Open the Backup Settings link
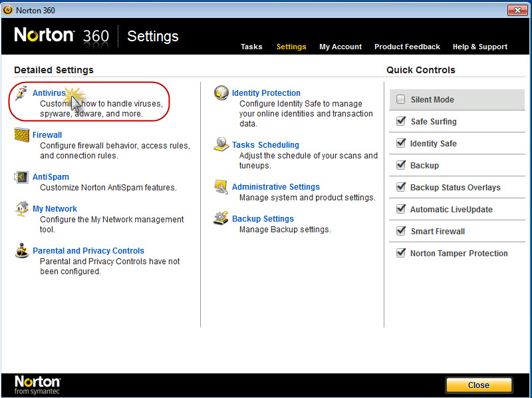 tap(263, 219)
